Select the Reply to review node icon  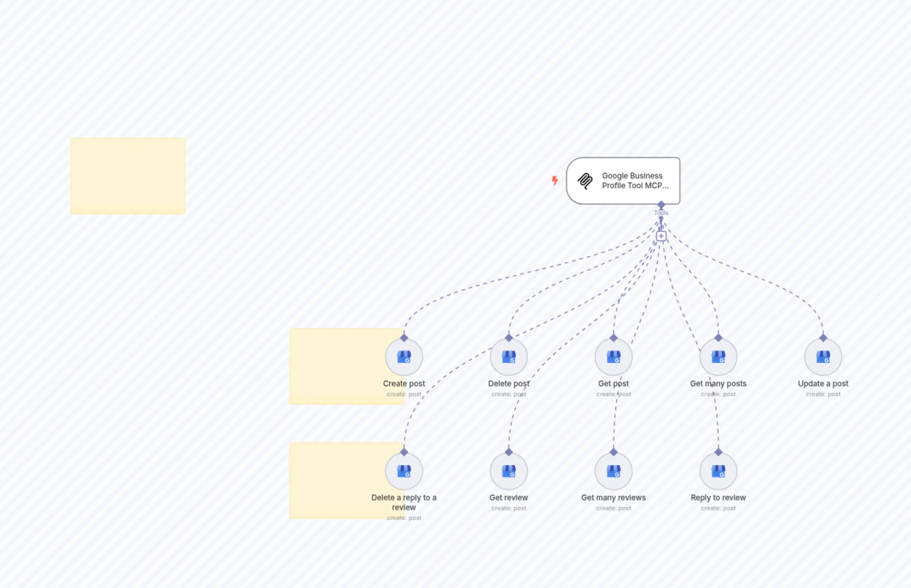coord(718,471)
